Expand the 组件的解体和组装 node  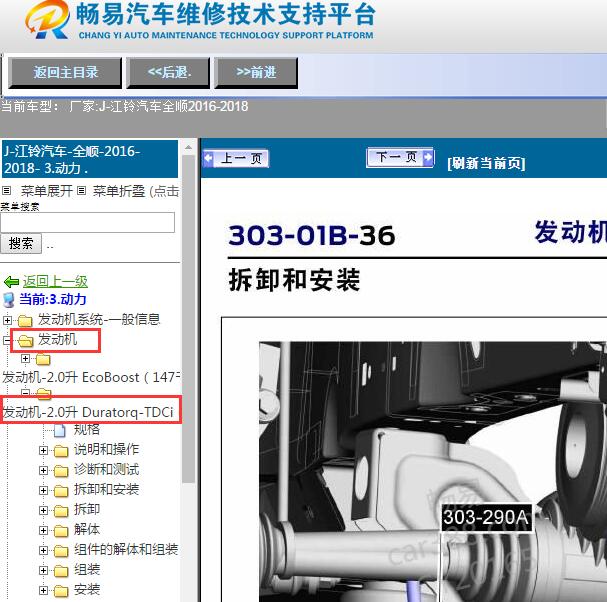click(44, 551)
